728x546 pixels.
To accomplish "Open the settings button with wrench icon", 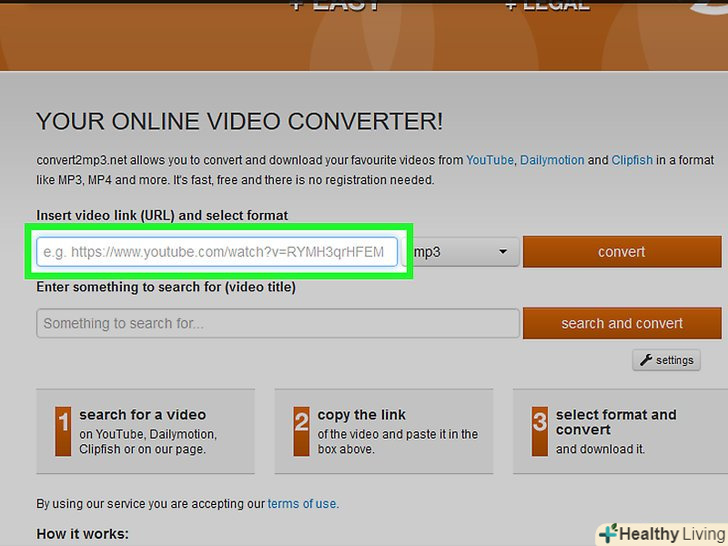I will pyautogui.click(x=666, y=360).
